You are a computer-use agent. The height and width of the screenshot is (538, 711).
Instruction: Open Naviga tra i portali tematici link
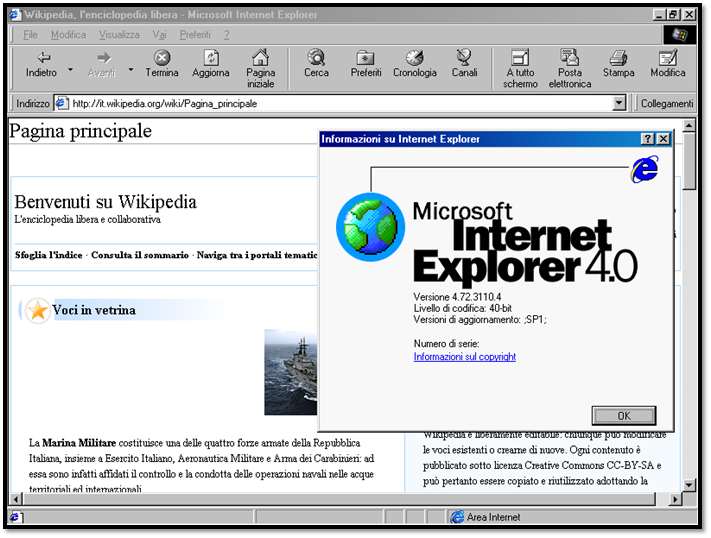click(257, 255)
